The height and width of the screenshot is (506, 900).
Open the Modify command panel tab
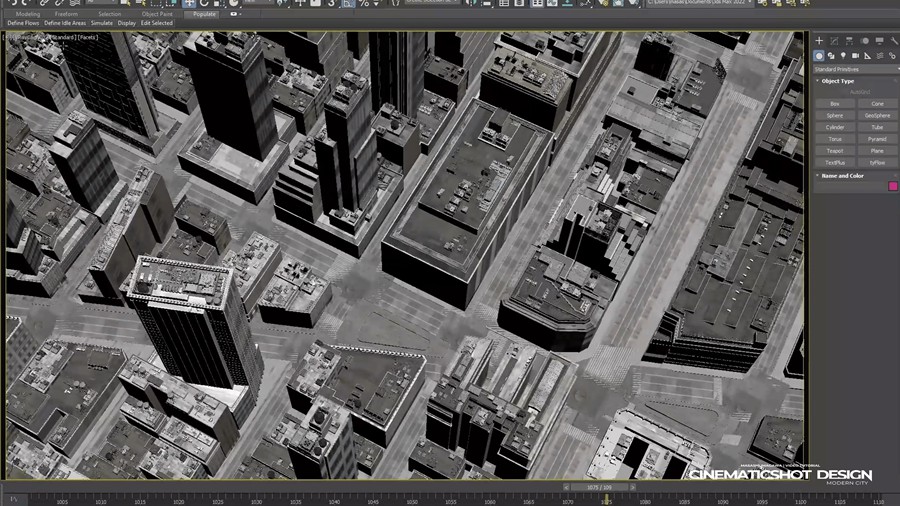click(834, 41)
